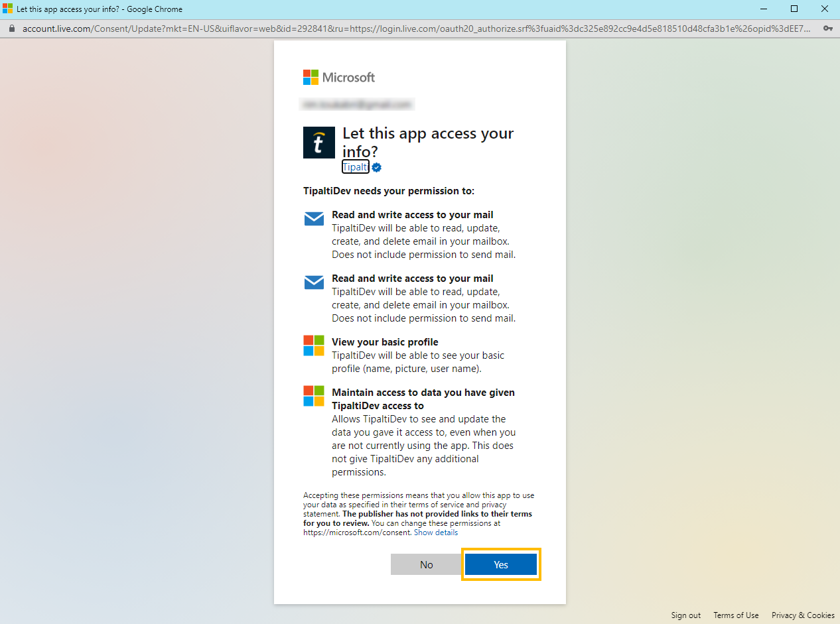Click the No button to deny access

pyautogui.click(x=426, y=564)
